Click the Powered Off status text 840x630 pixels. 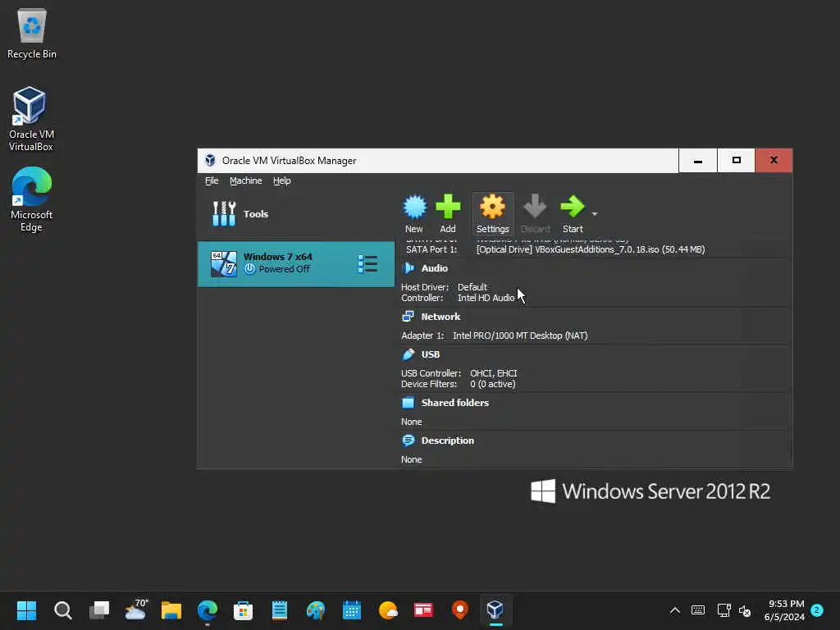(x=284, y=269)
